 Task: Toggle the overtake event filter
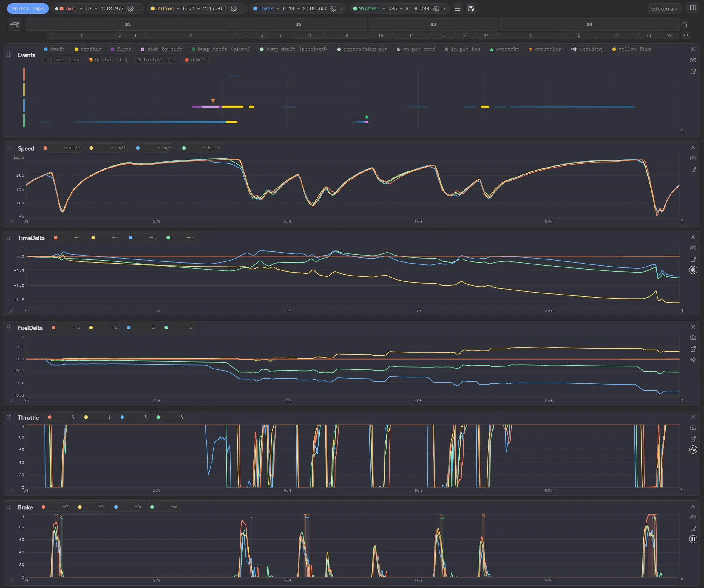[x=504, y=49]
